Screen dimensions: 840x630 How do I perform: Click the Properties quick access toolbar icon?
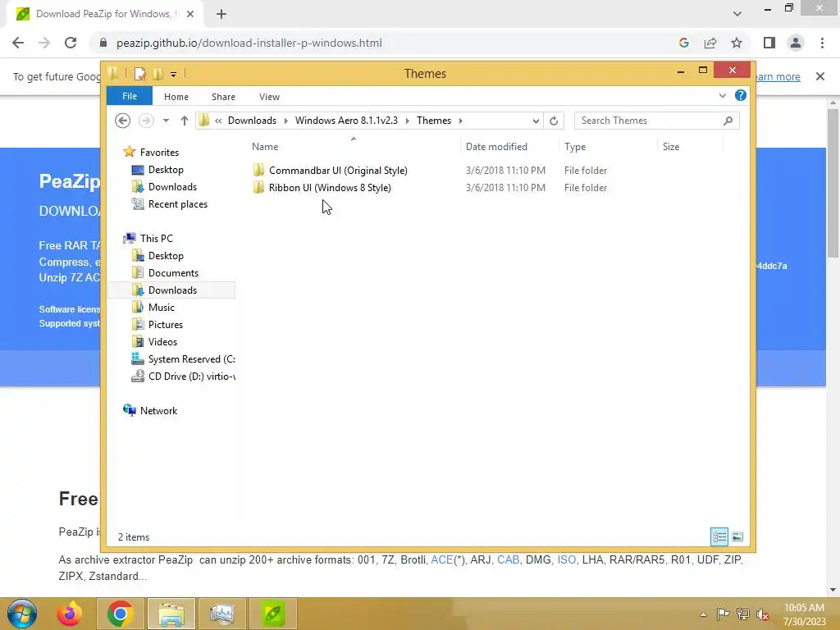click(139, 74)
